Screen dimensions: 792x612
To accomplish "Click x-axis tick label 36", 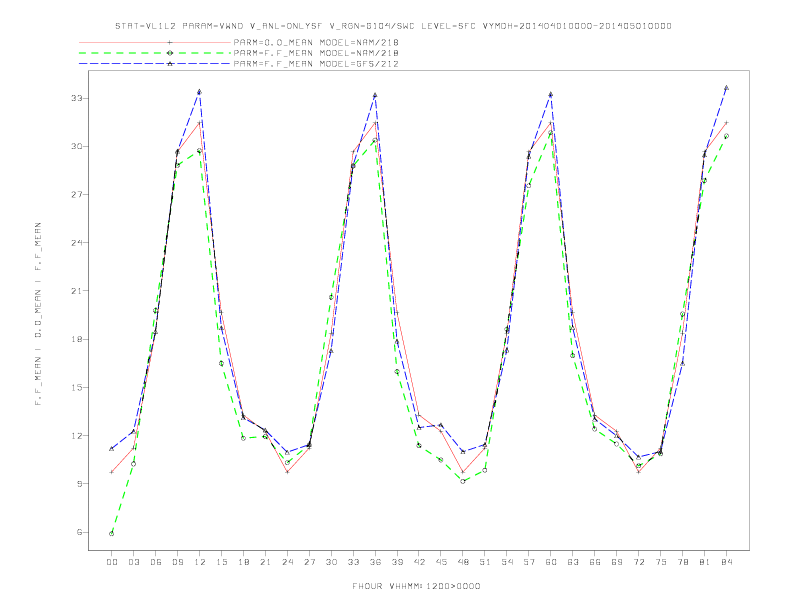I will (x=375, y=562).
